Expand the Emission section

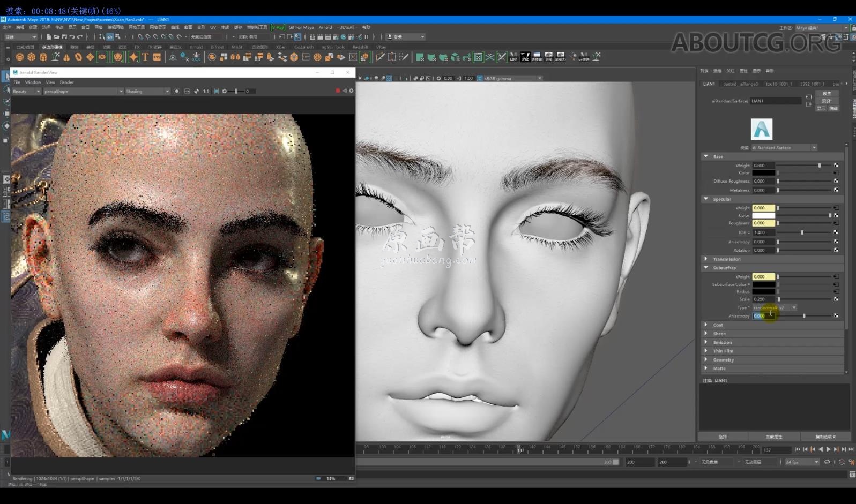(705, 342)
